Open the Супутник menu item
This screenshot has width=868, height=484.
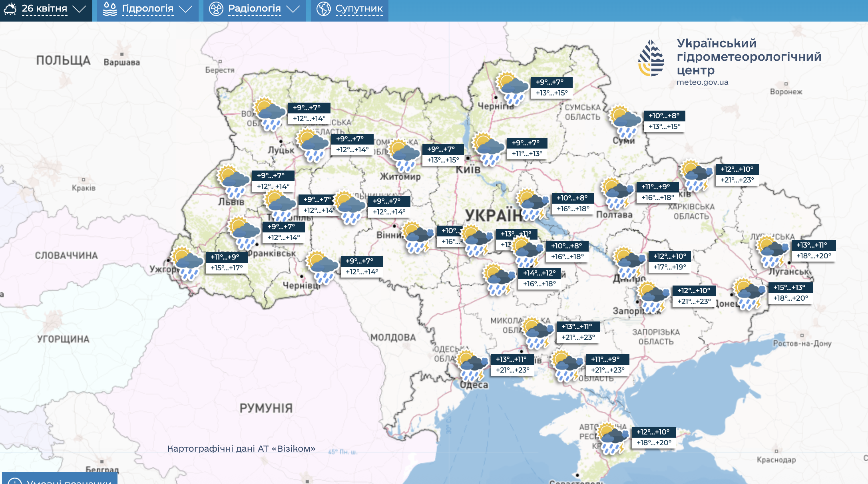click(x=359, y=9)
